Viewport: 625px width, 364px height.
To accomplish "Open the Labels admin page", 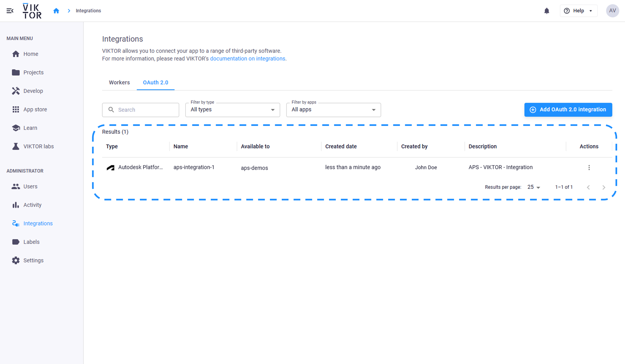I will point(31,242).
